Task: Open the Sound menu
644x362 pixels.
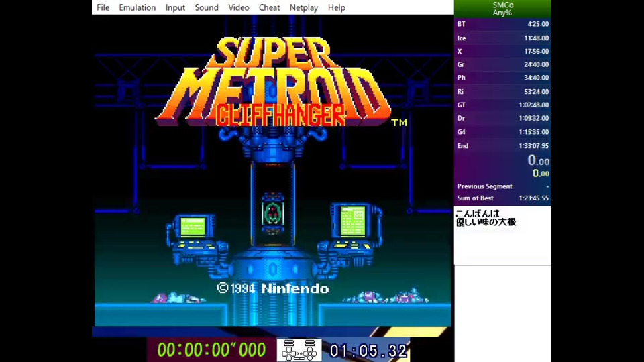Action: click(207, 7)
